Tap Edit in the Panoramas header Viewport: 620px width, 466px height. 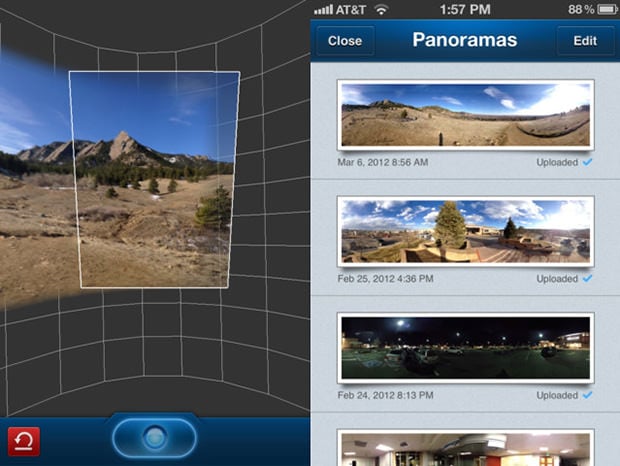coord(585,41)
